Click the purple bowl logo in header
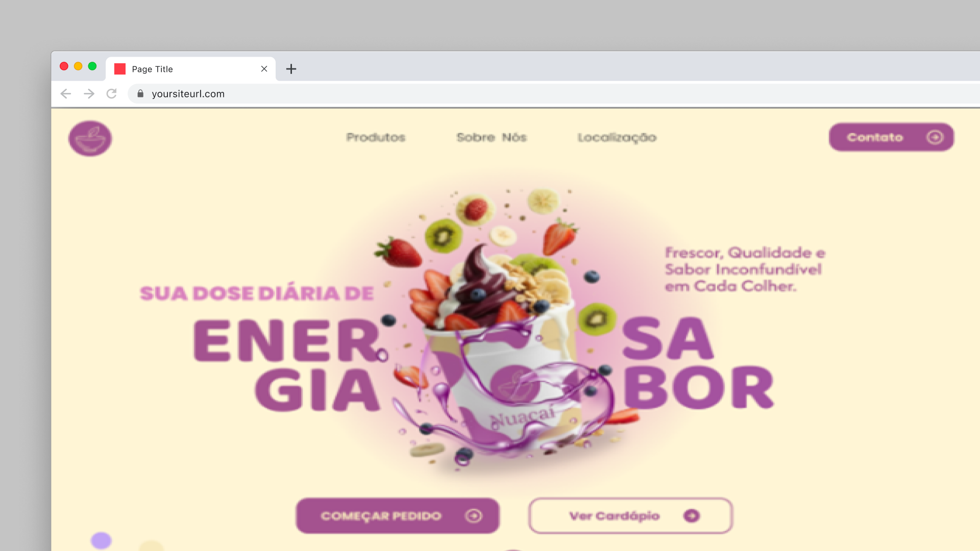This screenshot has height=551, width=980. coord(90,138)
